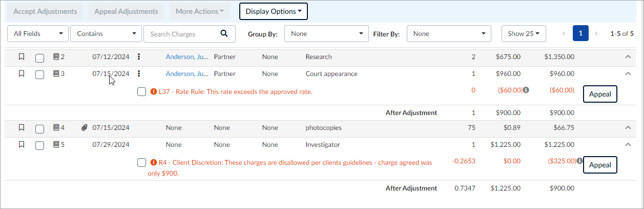
Task: Open the three-dot menu for 07/12/2024 row
Action: 139,57
